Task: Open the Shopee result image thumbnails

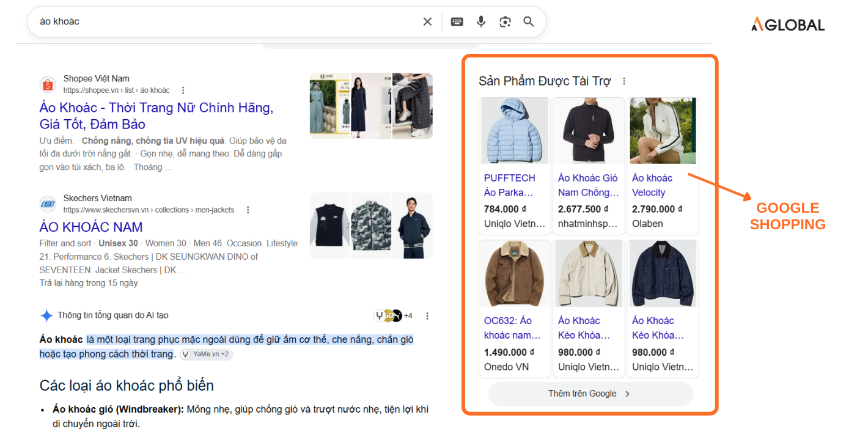Action: (x=371, y=106)
